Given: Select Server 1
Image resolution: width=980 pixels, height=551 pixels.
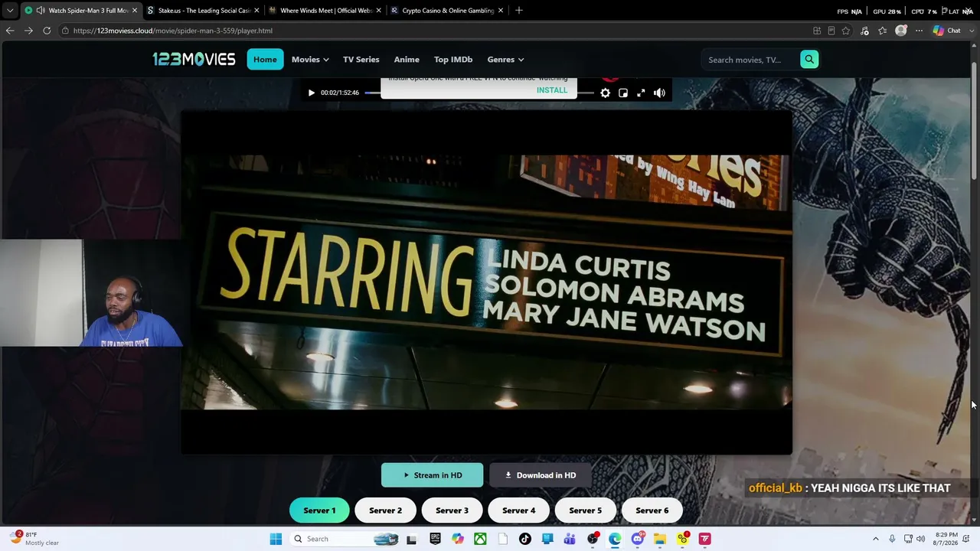Looking at the screenshot, I should 319,510.
